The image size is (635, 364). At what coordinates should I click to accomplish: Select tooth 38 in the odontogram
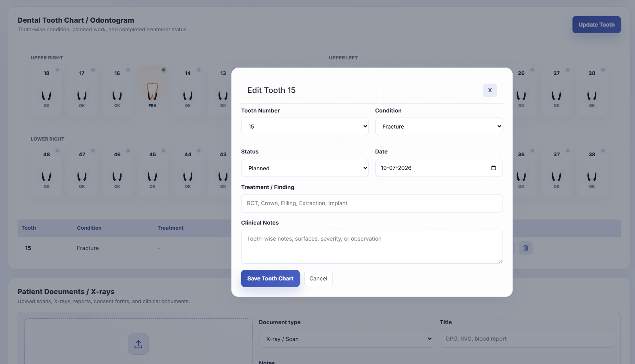(592, 171)
